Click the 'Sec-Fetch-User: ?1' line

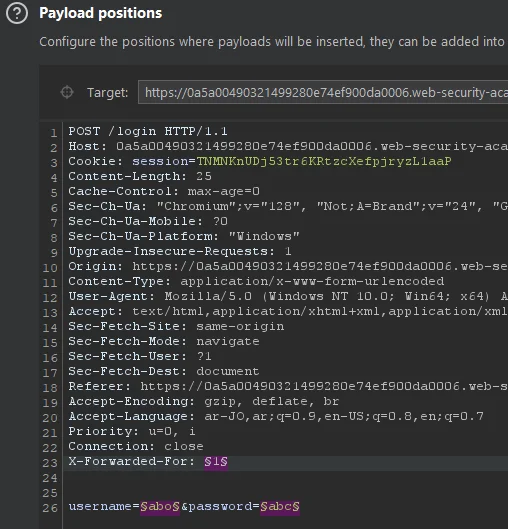tap(140, 356)
